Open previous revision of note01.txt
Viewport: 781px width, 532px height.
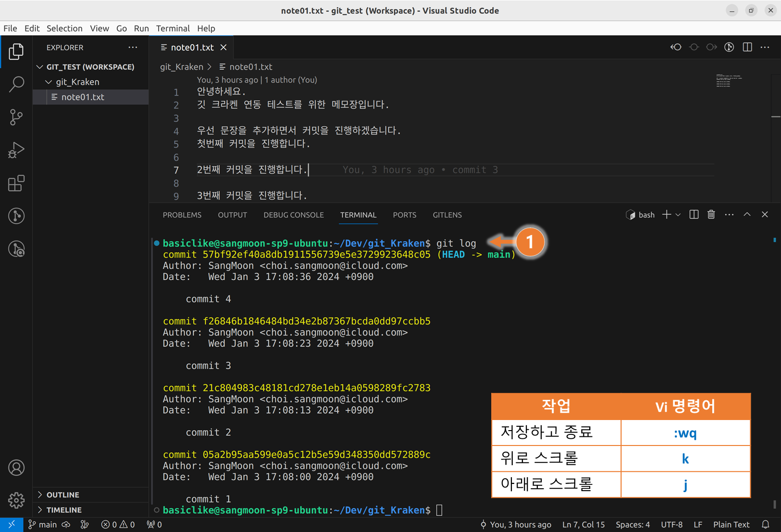coord(676,47)
